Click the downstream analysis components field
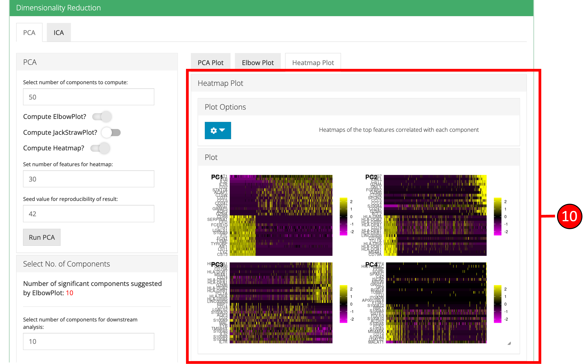Screen dimensions: 588x364 click(88, 341)
